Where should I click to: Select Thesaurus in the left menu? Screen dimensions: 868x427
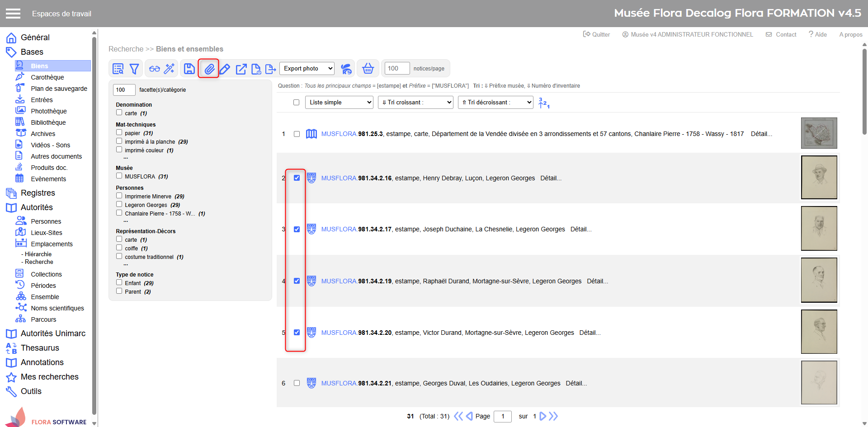click(40, 348)
